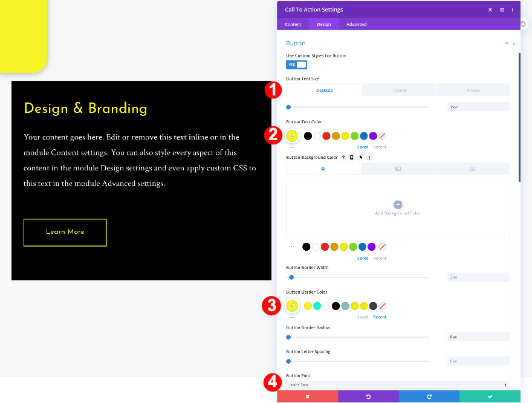Open the color fill background tab
Viewport: 532px width, 403px height.
323,169
